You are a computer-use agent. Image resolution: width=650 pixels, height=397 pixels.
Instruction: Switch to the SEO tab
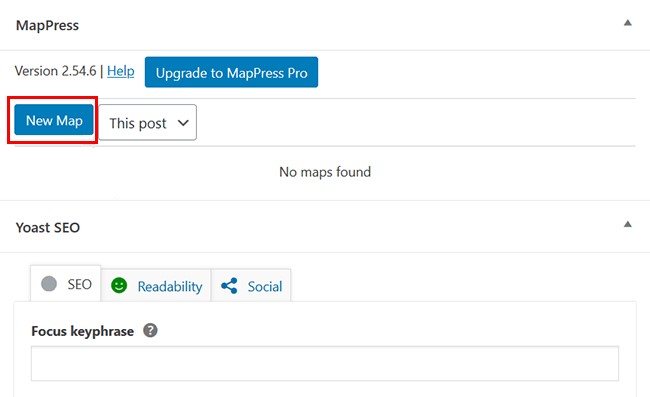click(65, 284)
